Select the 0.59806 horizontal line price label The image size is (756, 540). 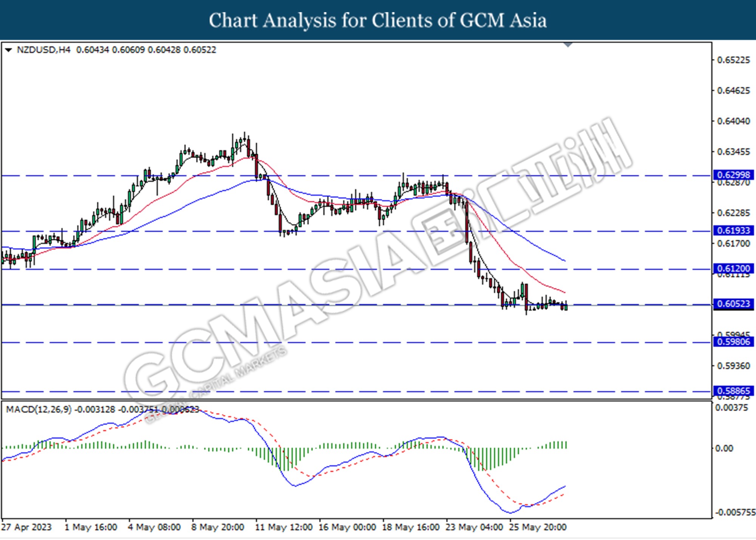point(734,342)
